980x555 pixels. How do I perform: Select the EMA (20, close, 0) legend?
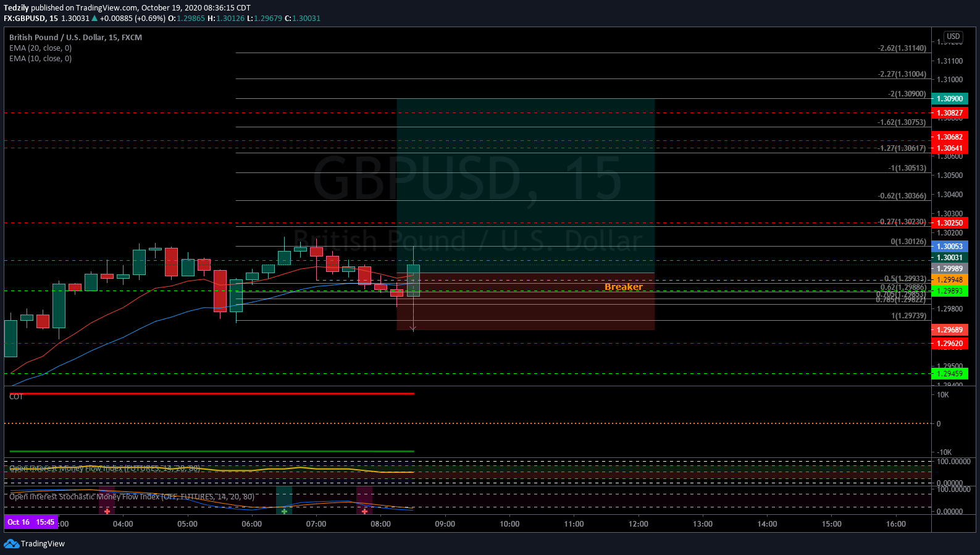point(40,48)
